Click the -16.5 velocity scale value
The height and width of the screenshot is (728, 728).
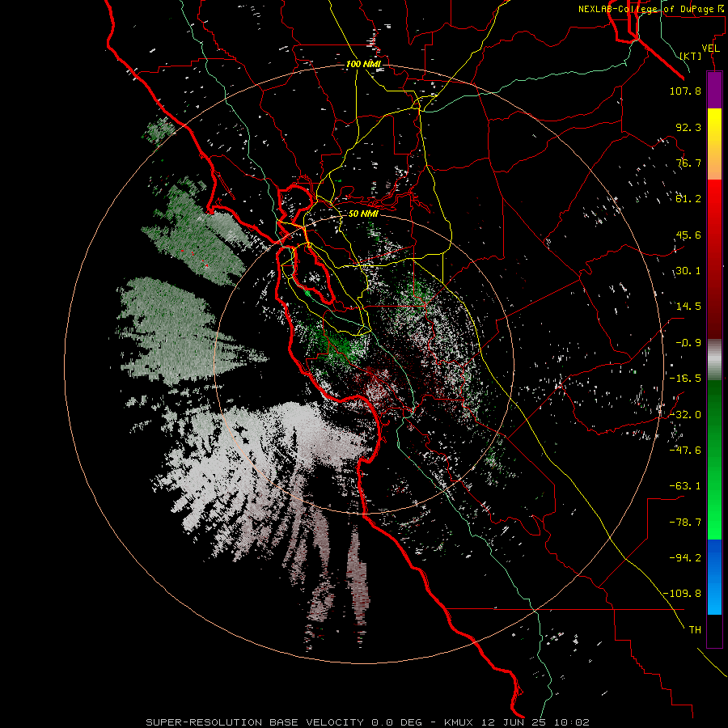tap(685, 379)
